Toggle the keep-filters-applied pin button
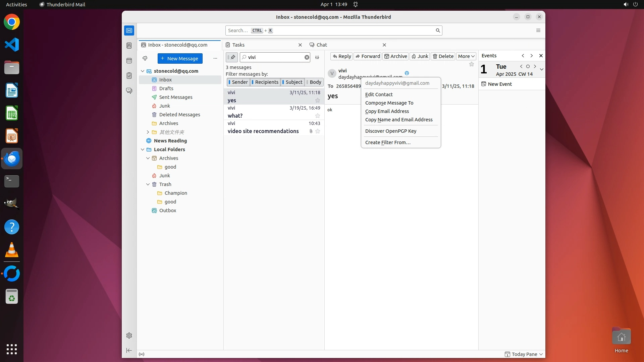The width and height of the screenshot is (644, 362). pos(232,57)
